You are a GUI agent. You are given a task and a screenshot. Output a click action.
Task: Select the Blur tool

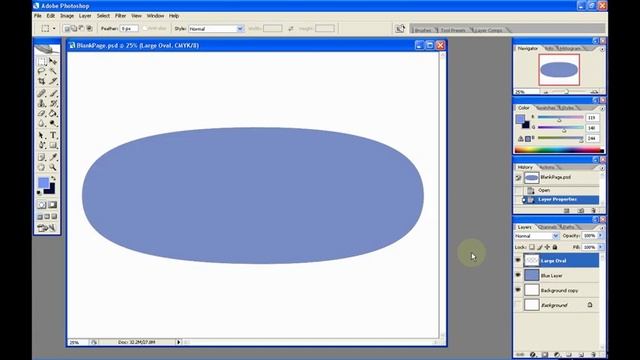[42, 123]
